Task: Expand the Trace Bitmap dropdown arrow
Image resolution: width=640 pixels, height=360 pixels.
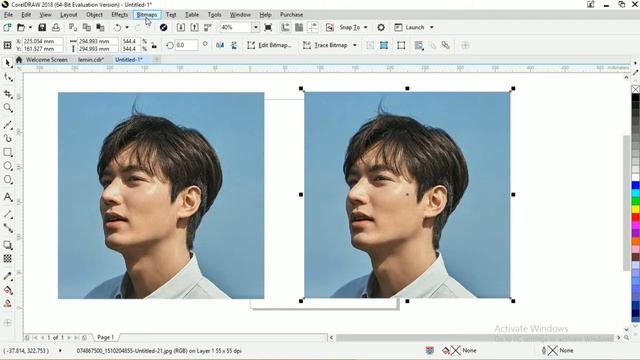Action: pyautogui.click(x=355, y=45)
